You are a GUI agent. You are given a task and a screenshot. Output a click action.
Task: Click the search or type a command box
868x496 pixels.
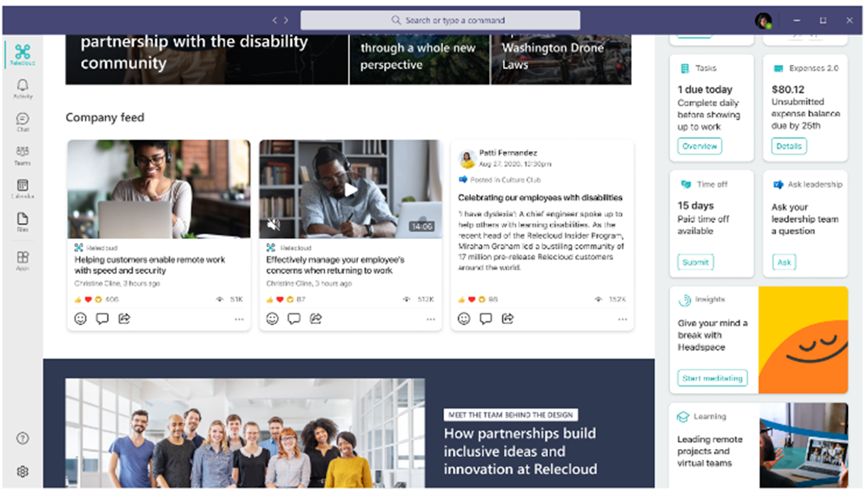(x=441, y=20)
